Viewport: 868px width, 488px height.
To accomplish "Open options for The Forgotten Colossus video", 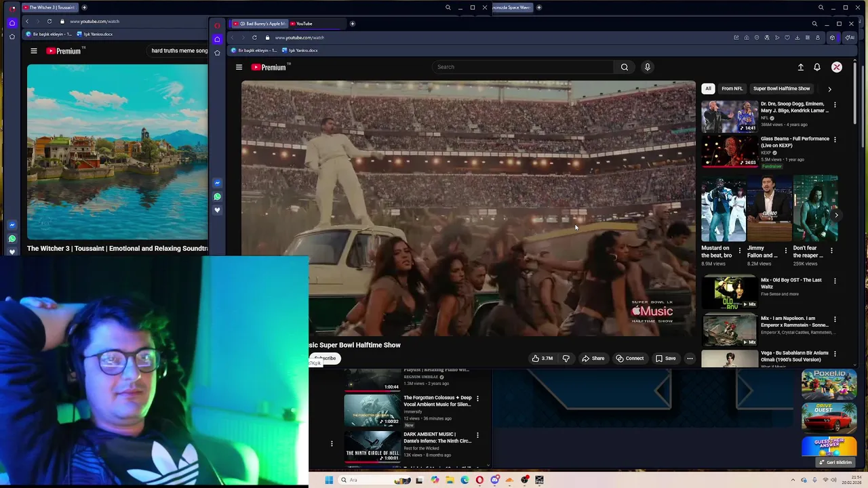I will coord(477,399).
